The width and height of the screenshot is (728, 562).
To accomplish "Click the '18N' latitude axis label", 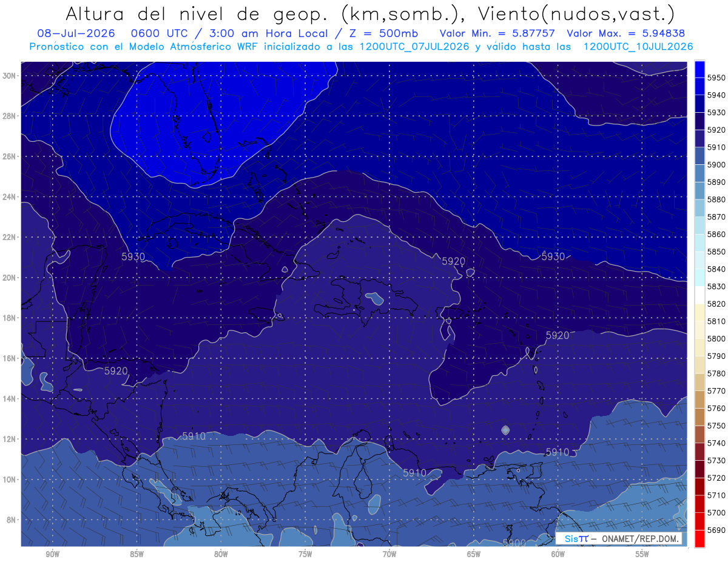I will point(9,318).
